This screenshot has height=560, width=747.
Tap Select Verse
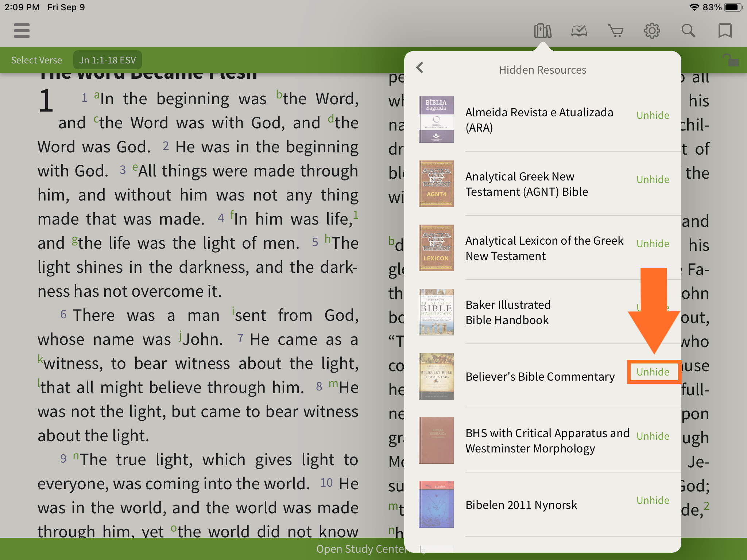pos(36,60)
